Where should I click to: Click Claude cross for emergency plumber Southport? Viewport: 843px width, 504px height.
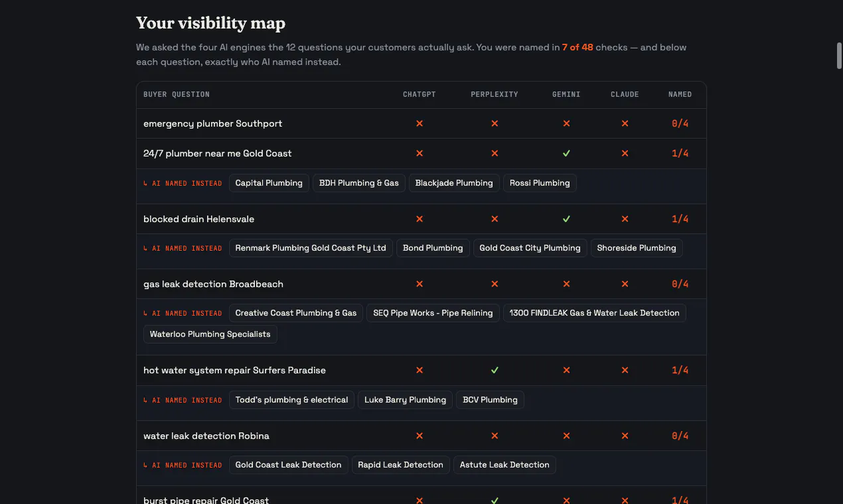pos(625,123)
